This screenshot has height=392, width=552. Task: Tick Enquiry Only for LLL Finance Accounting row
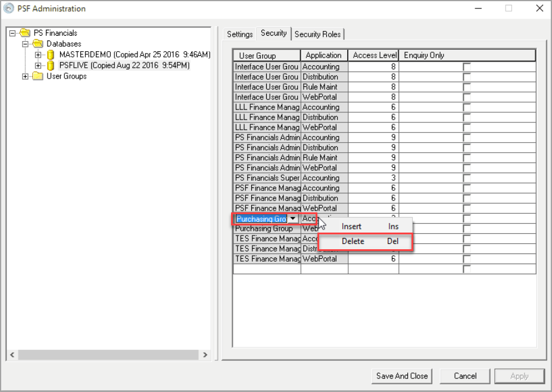(x=467, y=108)
